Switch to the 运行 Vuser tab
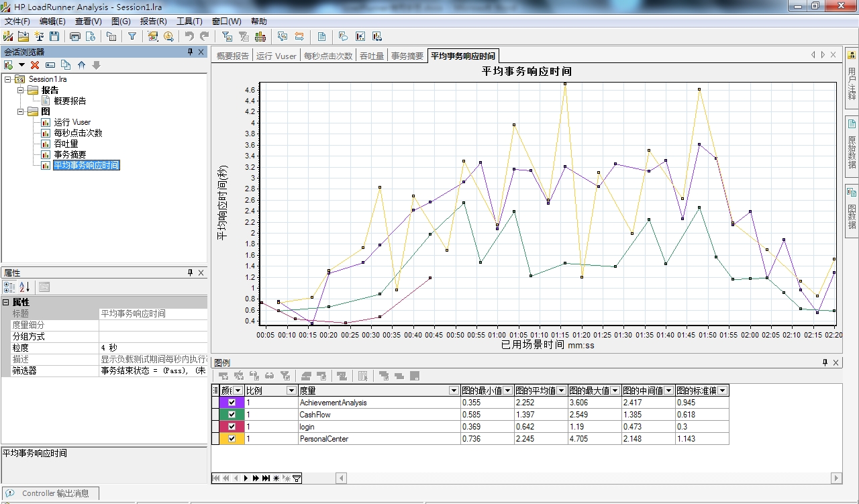859x504 pixels. [276, 56]
